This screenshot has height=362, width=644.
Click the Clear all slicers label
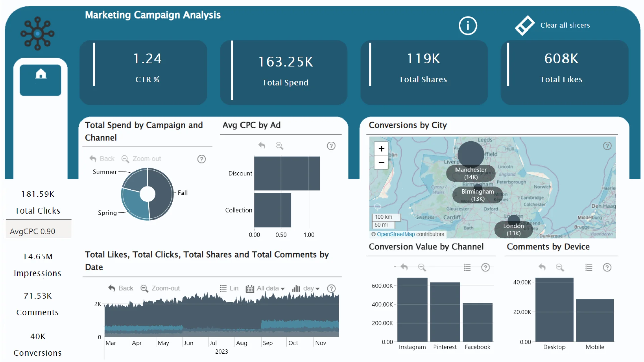[x=565, y=25]
